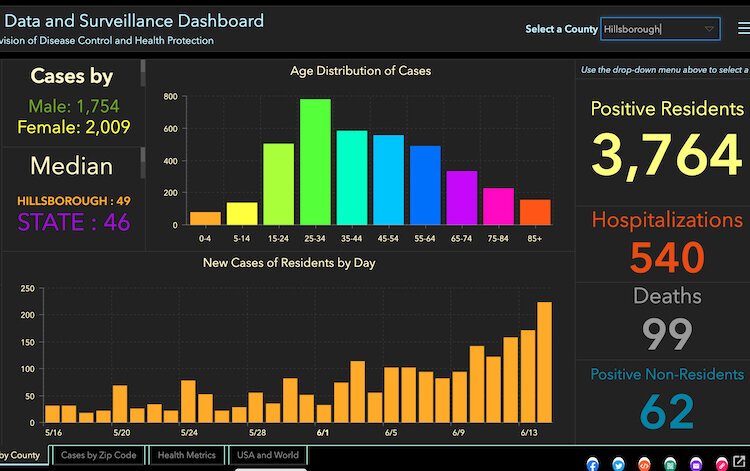
Task: Open dashboard in new window icon
Action: pos(739,461)
